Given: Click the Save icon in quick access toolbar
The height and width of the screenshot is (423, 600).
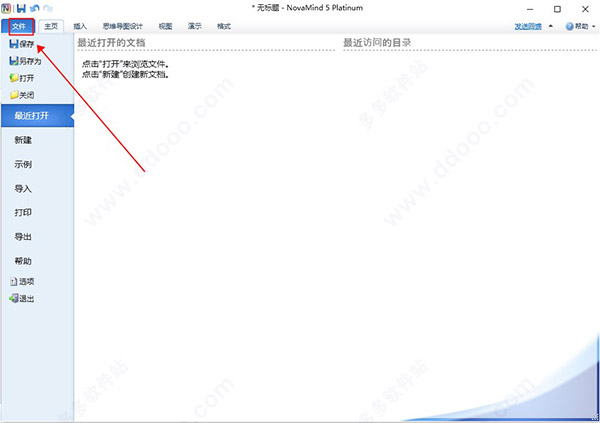Looking at the screenshot, I should (21, 8).
